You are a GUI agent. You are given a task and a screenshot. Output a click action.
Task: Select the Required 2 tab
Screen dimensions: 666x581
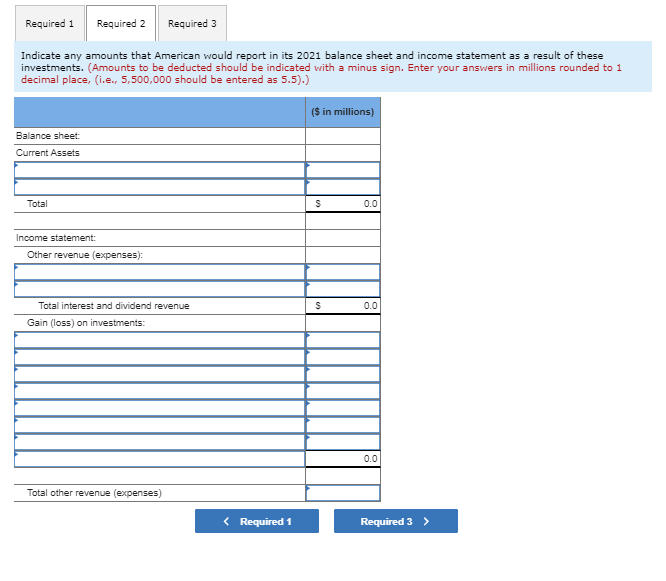point(121,23)
